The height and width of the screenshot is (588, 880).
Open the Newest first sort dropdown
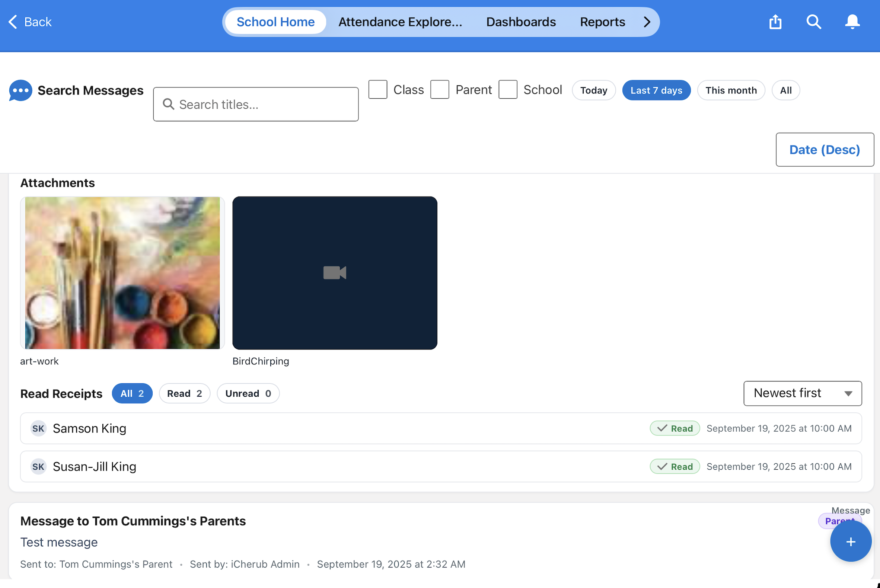(802, 393)
